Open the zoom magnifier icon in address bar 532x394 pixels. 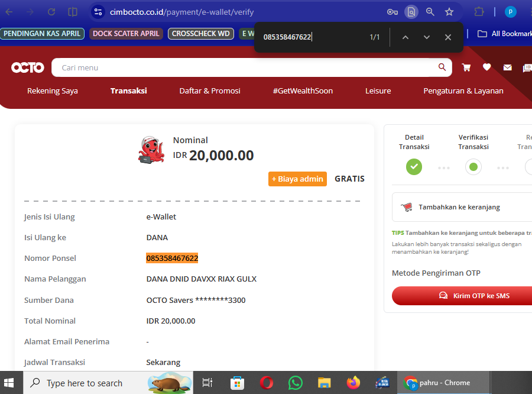pyautogui.click(x=430, y=12)
